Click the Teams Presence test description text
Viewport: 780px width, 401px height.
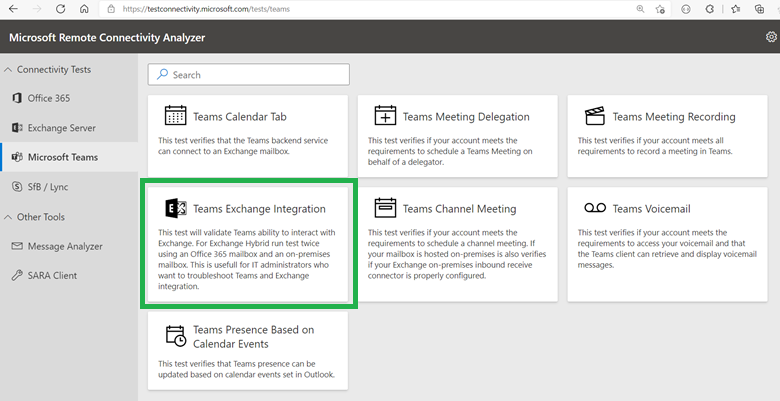pos(246,369)
